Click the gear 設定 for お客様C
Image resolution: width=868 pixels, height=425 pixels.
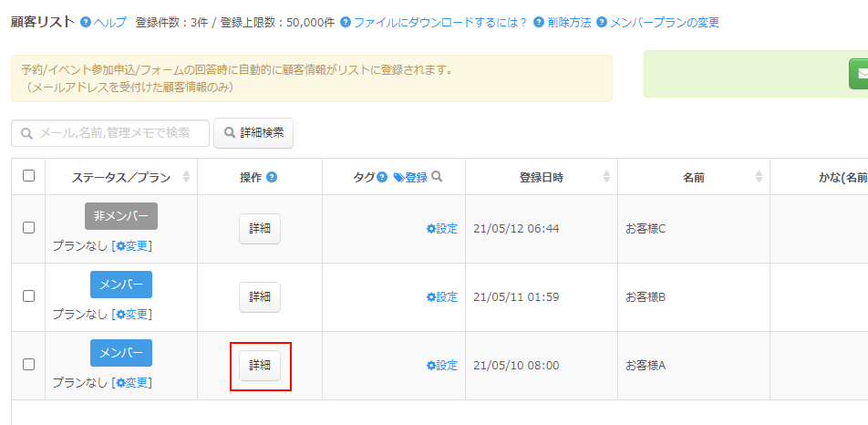pyautogui.click(x=441, y=229)
